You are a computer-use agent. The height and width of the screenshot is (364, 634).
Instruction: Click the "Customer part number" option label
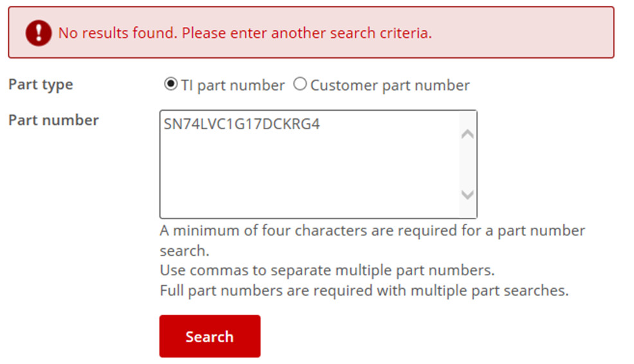pos(390,86)
